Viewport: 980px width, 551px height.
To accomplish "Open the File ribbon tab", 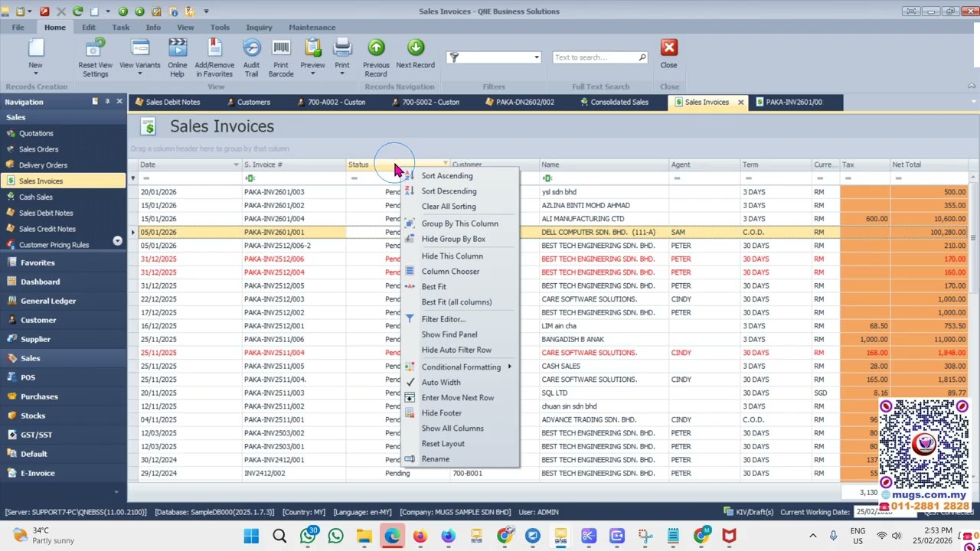I will coord(18,28).
